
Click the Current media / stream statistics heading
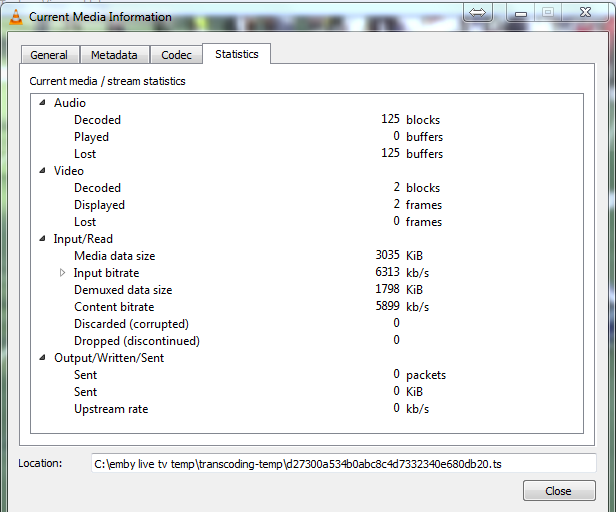(x=107, y=81)
